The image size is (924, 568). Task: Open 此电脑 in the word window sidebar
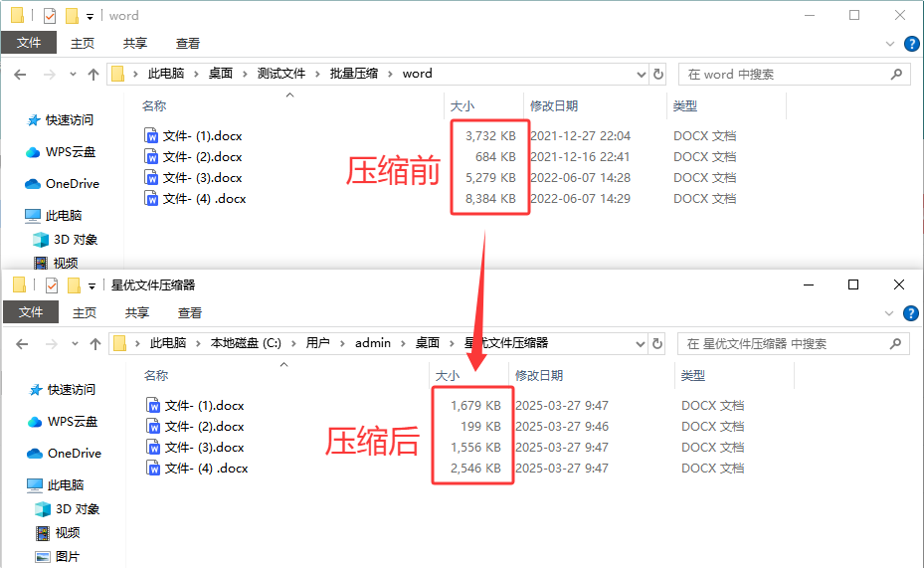point(63,216)
